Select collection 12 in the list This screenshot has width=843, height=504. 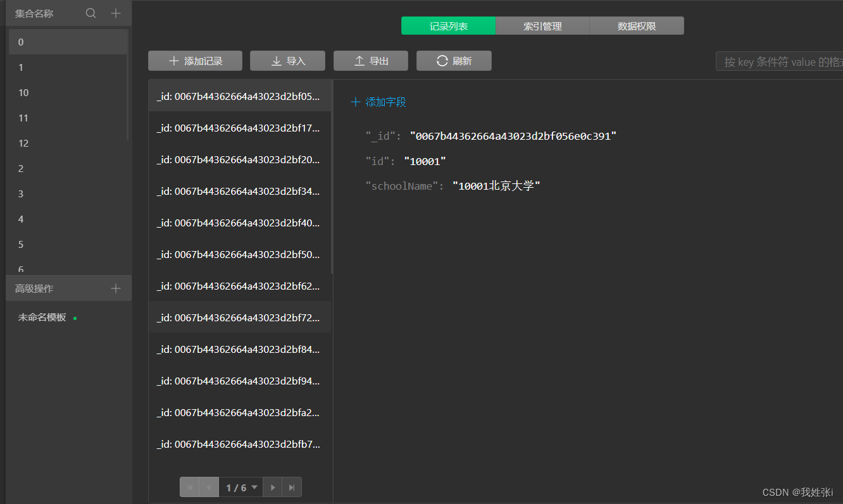(68, 143)
